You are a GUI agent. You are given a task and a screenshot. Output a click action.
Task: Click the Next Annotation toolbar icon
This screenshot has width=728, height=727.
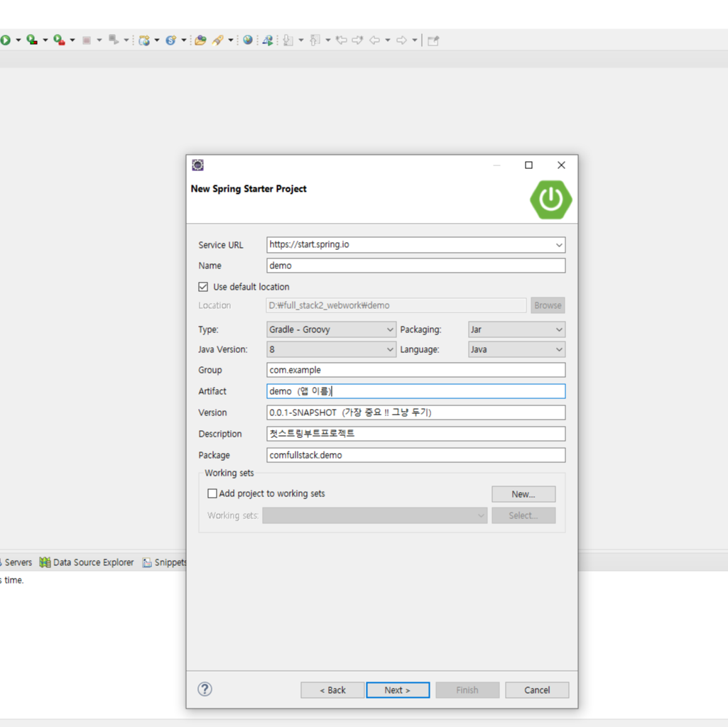click(288, 40)
